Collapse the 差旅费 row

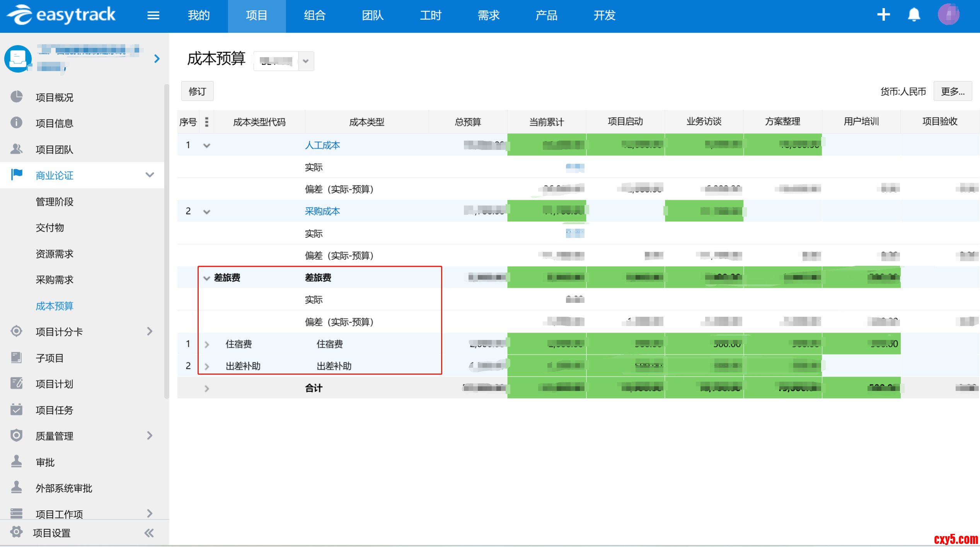pyautogui.click(x=207, y=278)
